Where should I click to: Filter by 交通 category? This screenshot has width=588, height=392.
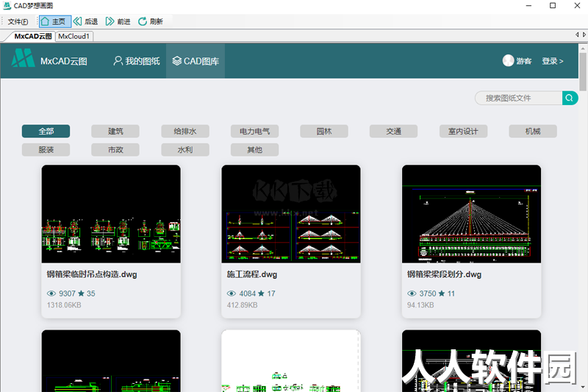click(393, 132)
